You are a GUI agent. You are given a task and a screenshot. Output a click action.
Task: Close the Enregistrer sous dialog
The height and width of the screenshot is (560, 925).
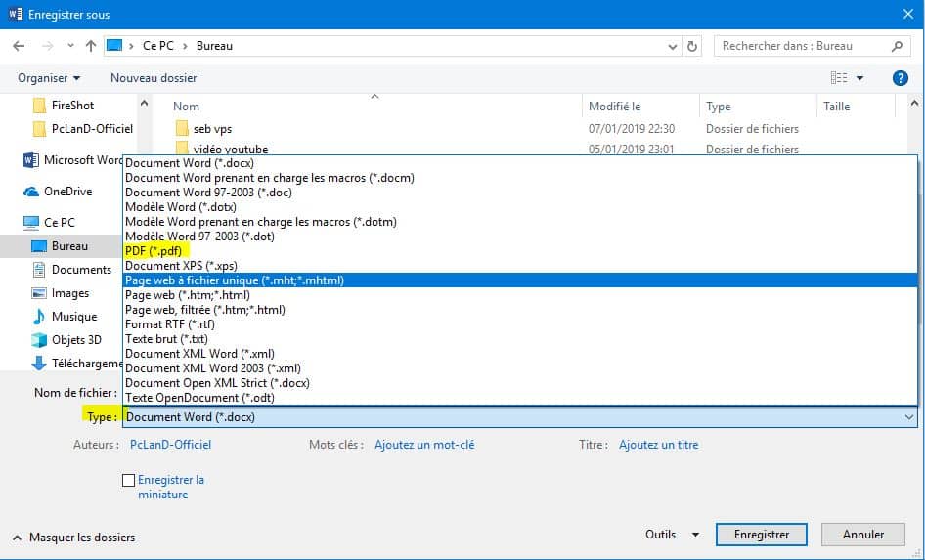(x=908, y=14)
